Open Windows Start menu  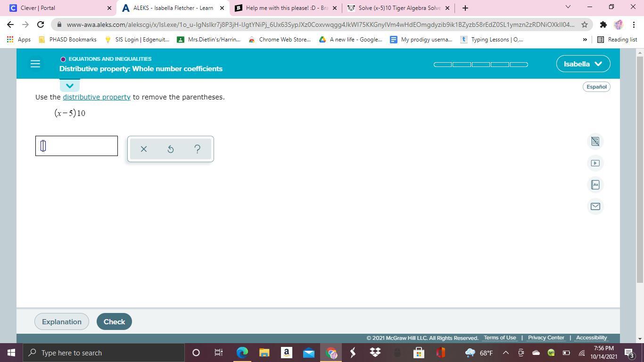point(11,353)
